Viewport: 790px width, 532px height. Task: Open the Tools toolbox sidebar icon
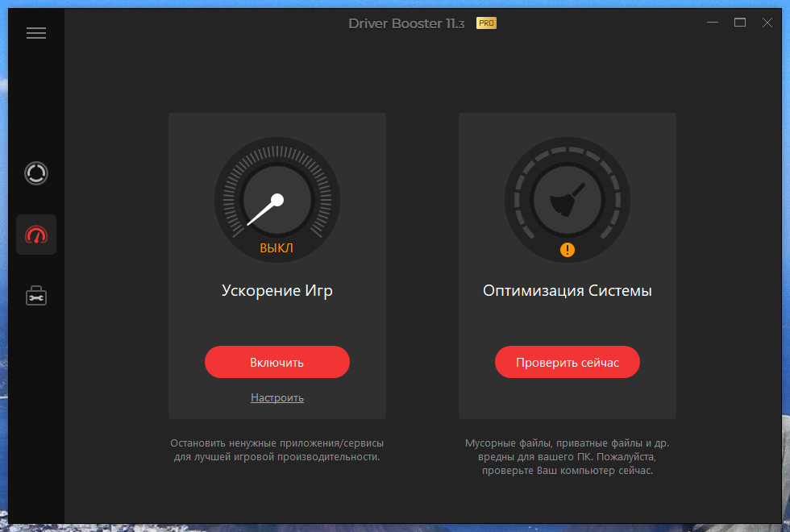pos(36,296)
